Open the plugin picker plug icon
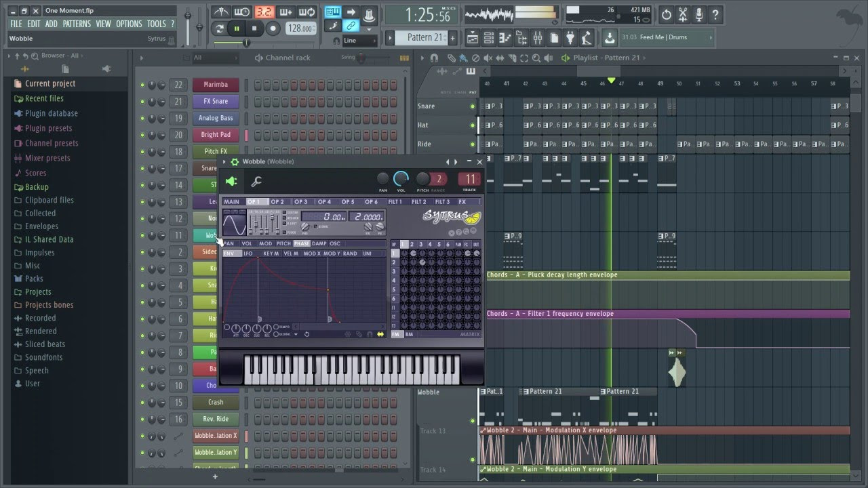The height and width of the screenshot is (488, 868). [570, 37]
